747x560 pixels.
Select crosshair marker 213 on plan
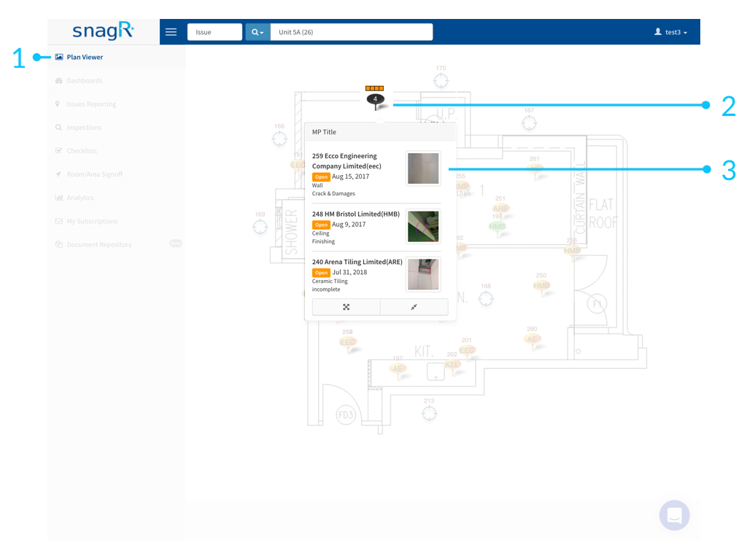click(x=429, y=413)
